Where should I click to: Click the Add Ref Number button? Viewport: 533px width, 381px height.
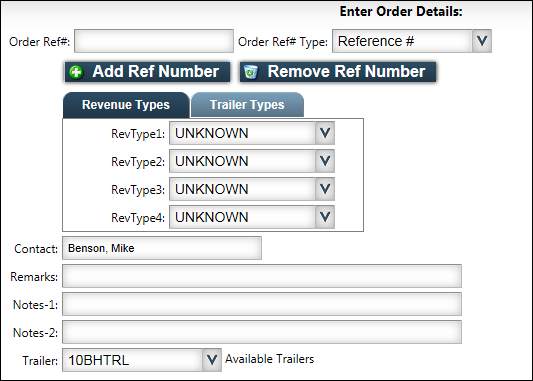pos(148,72)
